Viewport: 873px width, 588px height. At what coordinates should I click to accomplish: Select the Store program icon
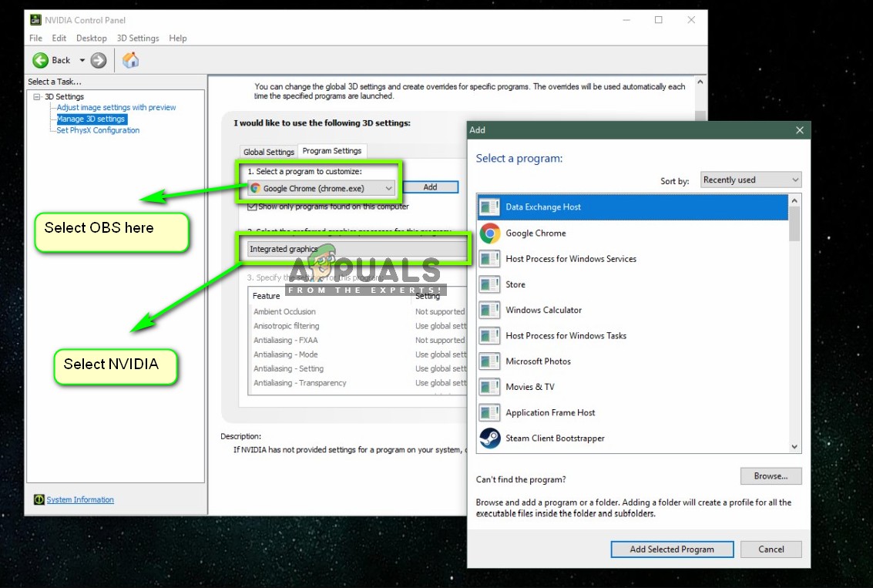pyautogui.click(x=515, y=284)
